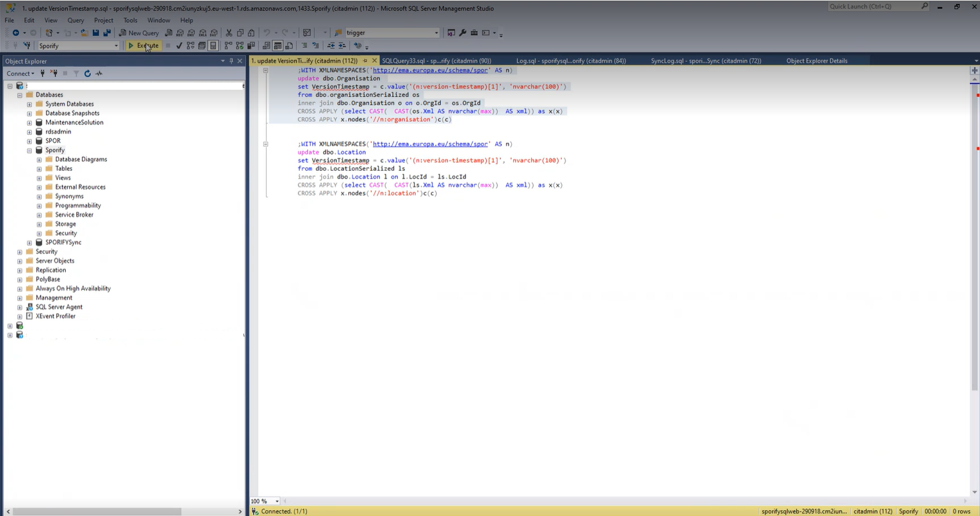Image resolution: width=980 pixels, height=516 pixels.
Task: Click the Comment Out Selected Lines icon
Action: [304, 45]
